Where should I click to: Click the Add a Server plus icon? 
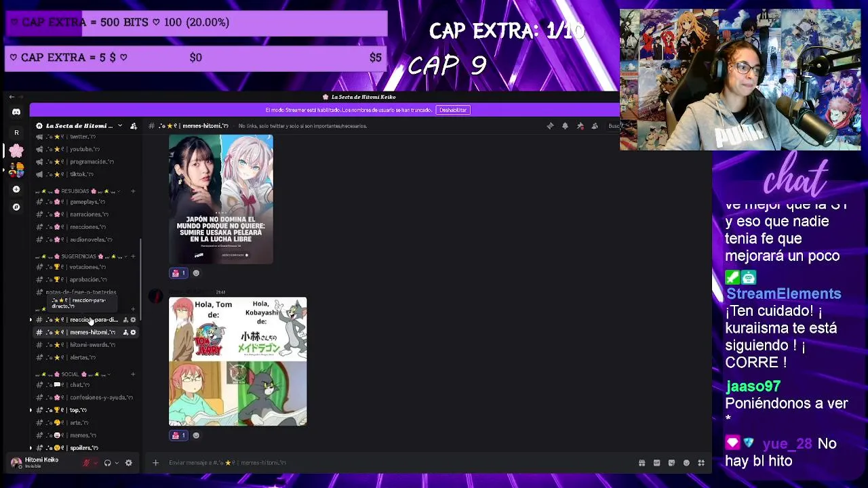16,189
